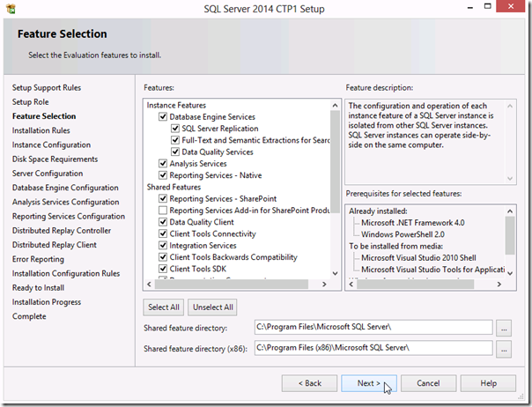The width and height of the screenshot is (532, 407).
Task: Toggle Reporting Services - Native checkbox
Action: point(163,175)
